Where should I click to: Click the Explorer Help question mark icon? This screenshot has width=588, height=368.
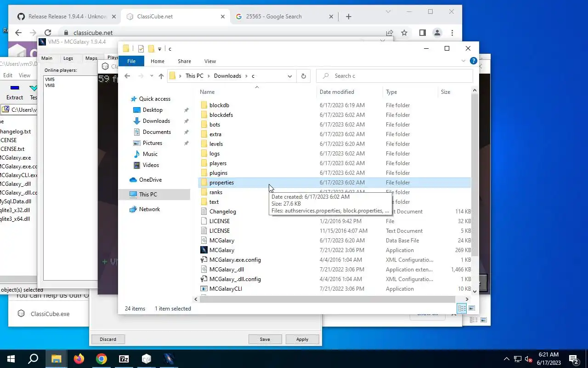tap(474, 61)
